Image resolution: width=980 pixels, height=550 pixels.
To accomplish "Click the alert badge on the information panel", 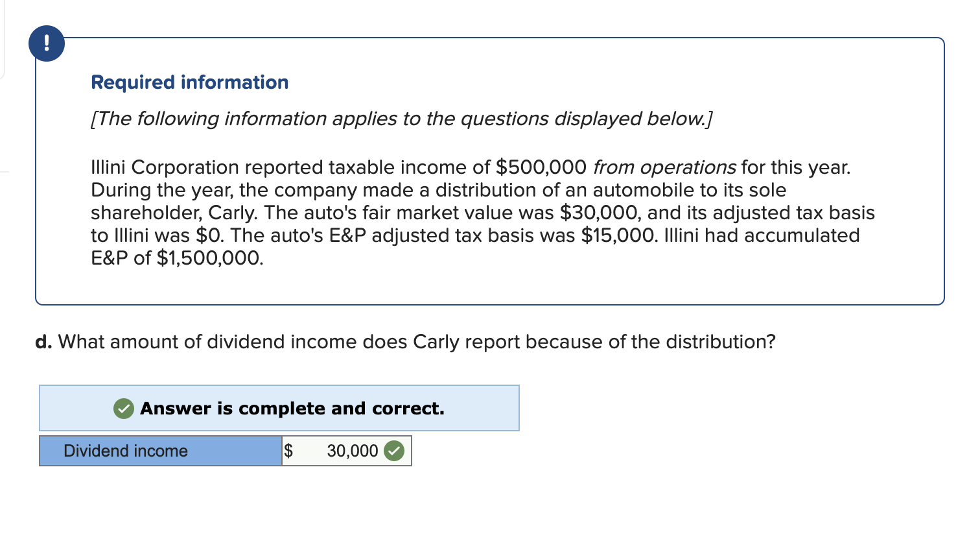I will pos(46,43).
